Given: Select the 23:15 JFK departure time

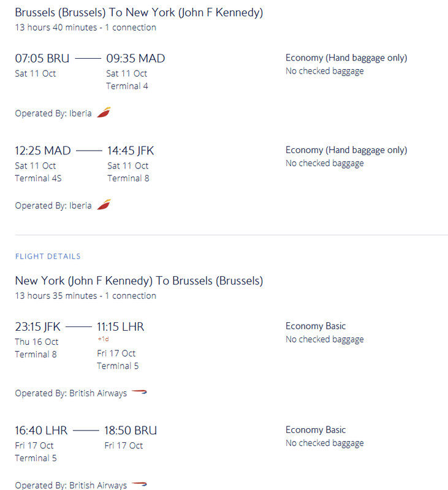Looking at the screenshot, I should (x=37, y=326).
